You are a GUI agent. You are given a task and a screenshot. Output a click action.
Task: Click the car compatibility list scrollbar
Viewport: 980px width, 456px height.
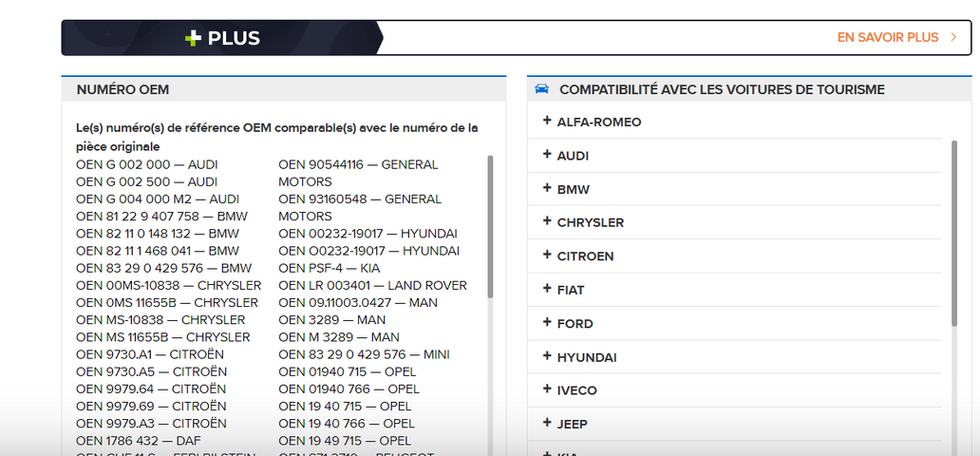point(954,233)
